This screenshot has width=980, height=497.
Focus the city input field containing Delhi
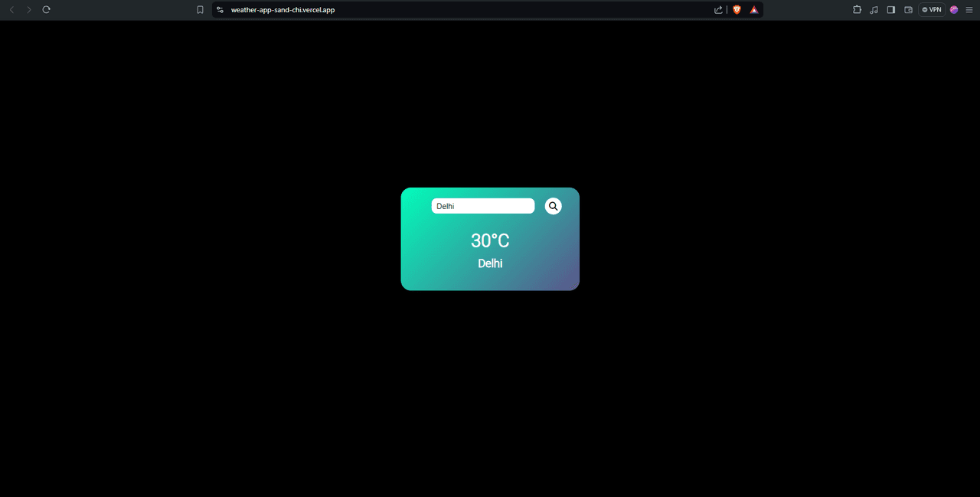[x=483, y=206]
